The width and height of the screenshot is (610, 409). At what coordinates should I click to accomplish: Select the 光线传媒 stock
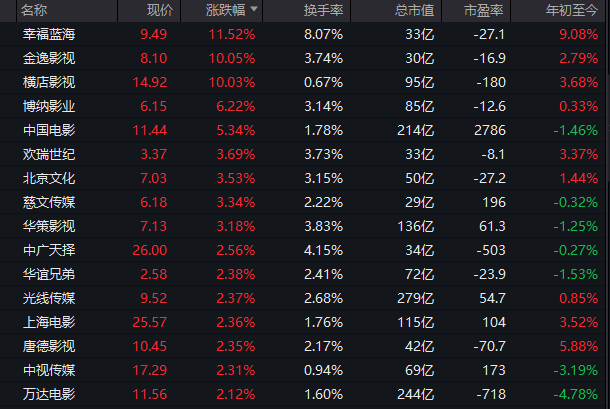click(49, 298)
